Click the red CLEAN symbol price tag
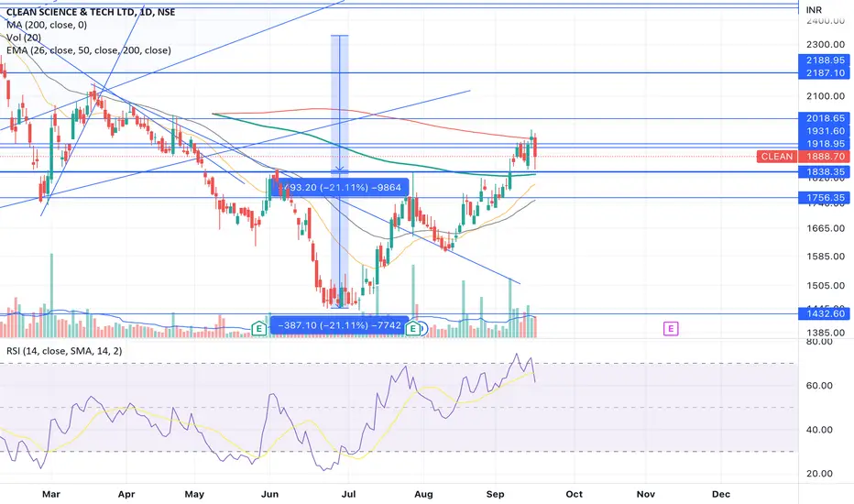Image resolution: width=854 pixels, height=504 pixels. click(777, 157)
